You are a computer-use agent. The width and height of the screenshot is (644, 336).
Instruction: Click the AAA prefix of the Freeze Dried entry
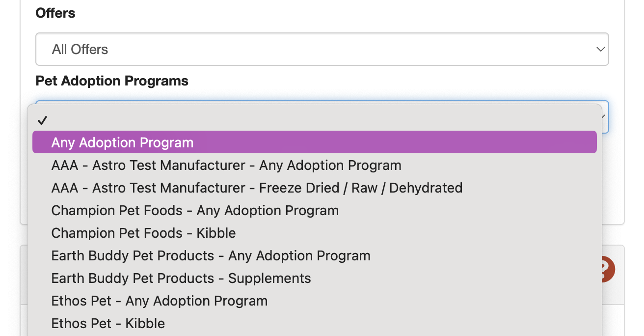pyautogui.click(x=64, y=188)
